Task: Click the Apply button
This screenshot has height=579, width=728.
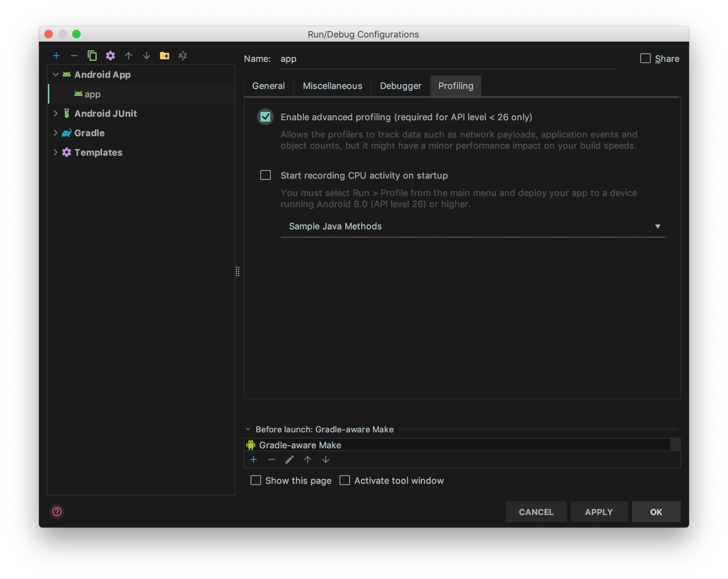Action: pos(598,512)
